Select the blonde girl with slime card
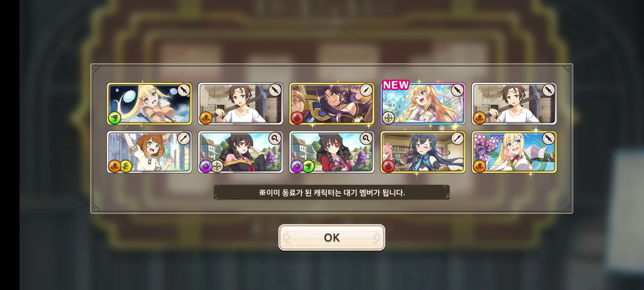644x290 pixels. coord(149,104)
